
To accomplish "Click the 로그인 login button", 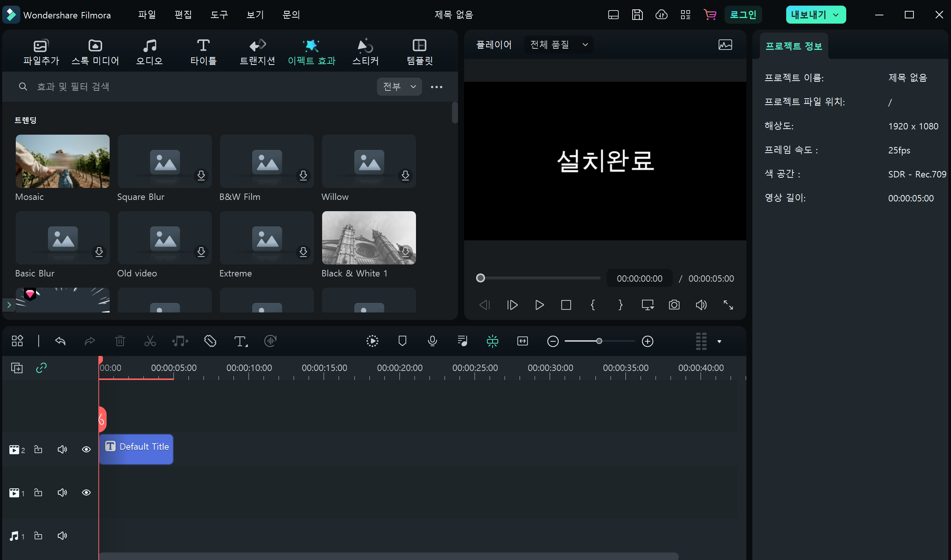I will point(743,15).
